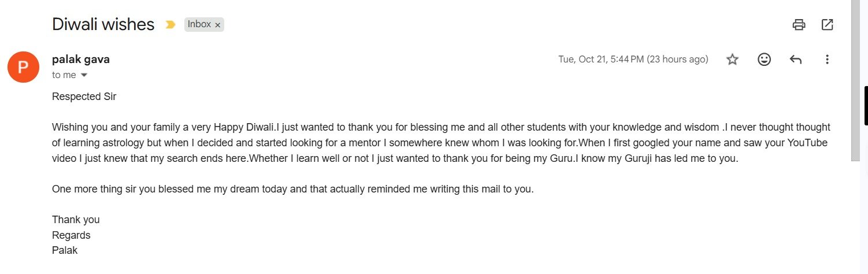Click sender name palak gava
This screenshot has width=868, height=274.
[80, 59]
